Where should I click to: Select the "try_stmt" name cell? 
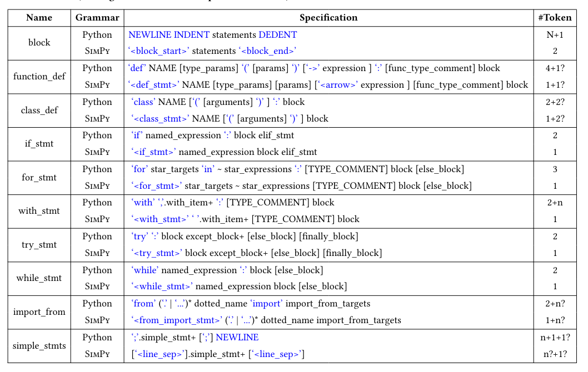pyautogui.click(x=39, y=245)
